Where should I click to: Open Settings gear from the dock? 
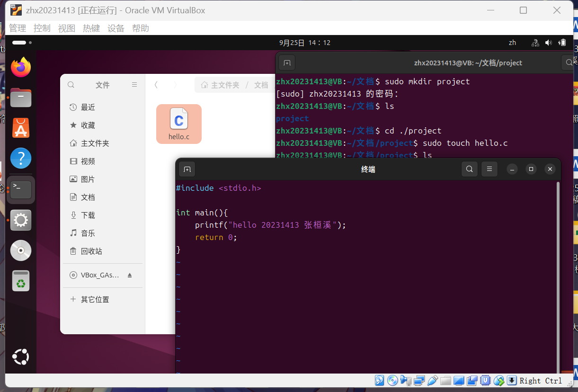[21, 220]
